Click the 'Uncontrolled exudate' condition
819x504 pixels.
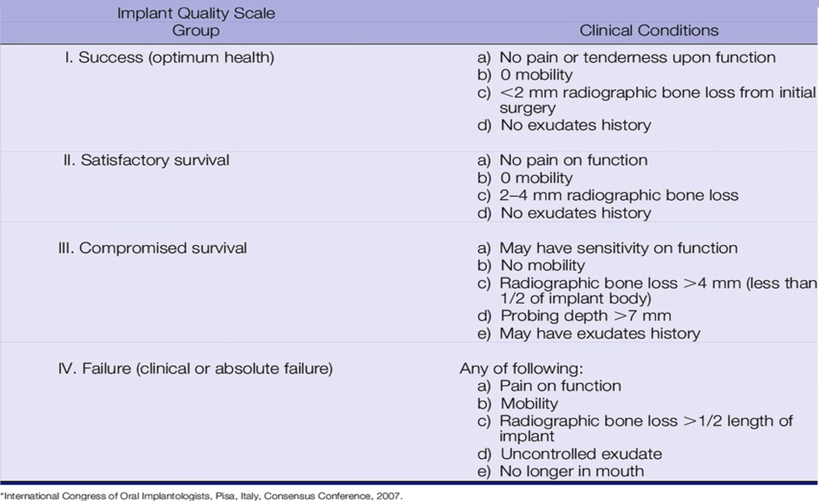(x=581, y=454)
